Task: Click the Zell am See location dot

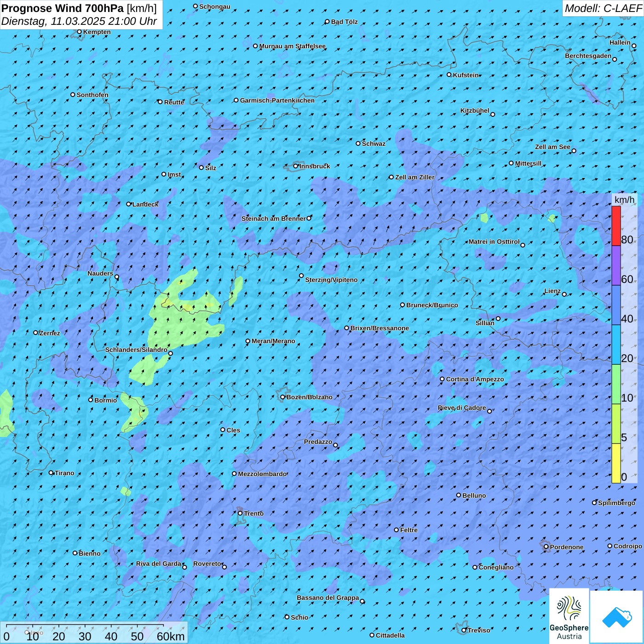Action: [574, 151]
